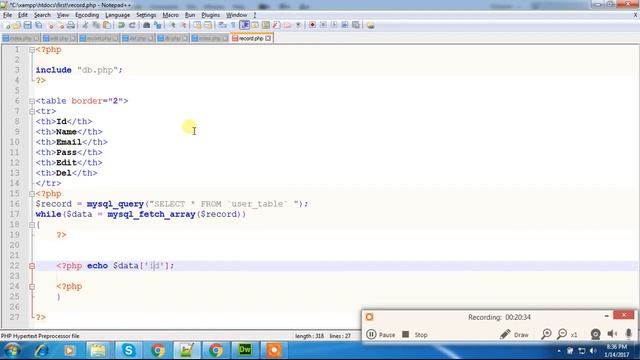Click the Save All toolbar icon
Image resolution: width=640 pixels, height=360 pixels.
(38, 25)
